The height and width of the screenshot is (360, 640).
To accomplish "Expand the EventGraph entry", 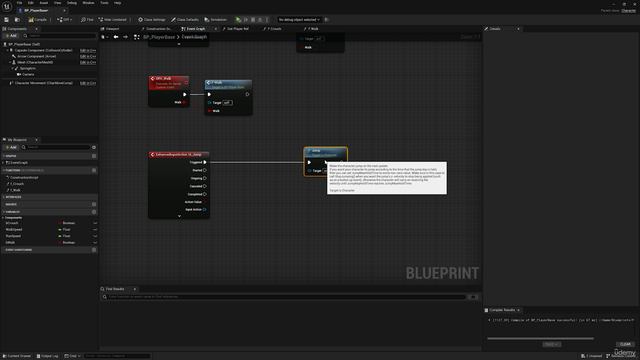I will (4, 162).
